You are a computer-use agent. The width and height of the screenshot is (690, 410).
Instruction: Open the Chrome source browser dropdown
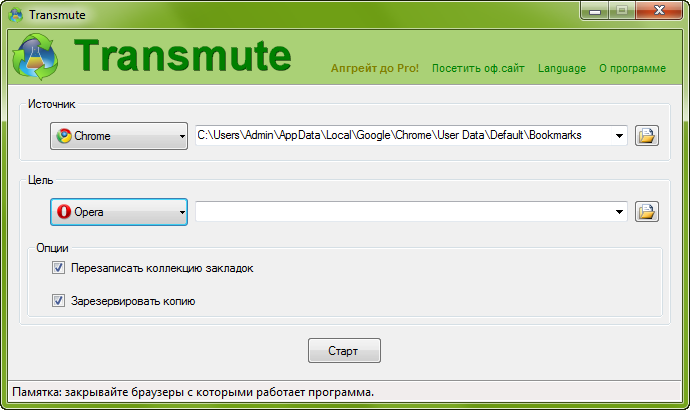point(119,136)
